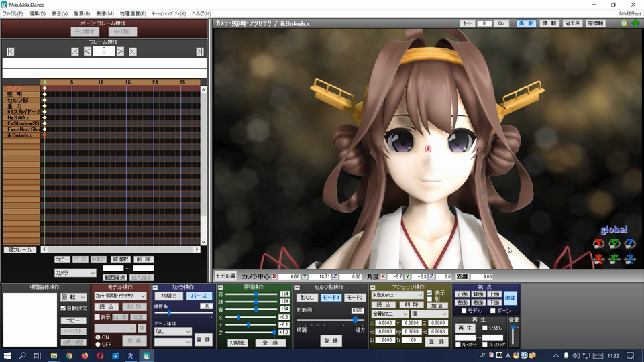644x362 pixels.
Task: Collapse the 照明操作 panel with minus icon
Action: (221, 288)
